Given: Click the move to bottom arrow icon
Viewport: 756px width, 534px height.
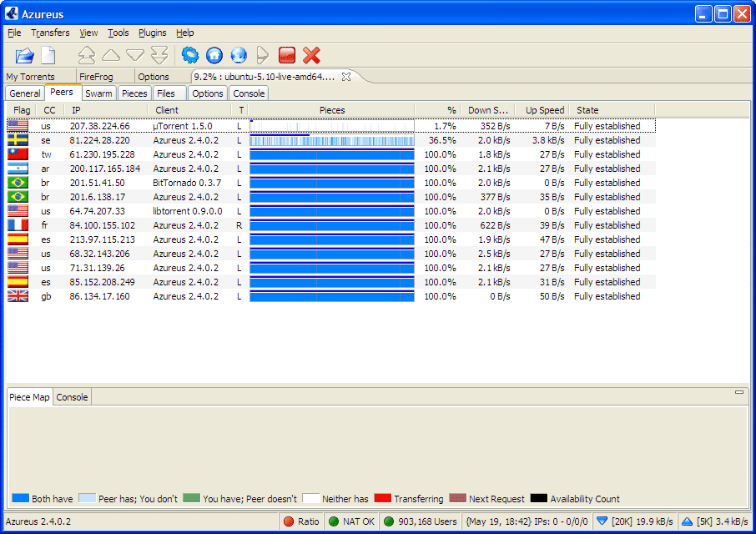Looking at the screenshot, I should (159, 55).
